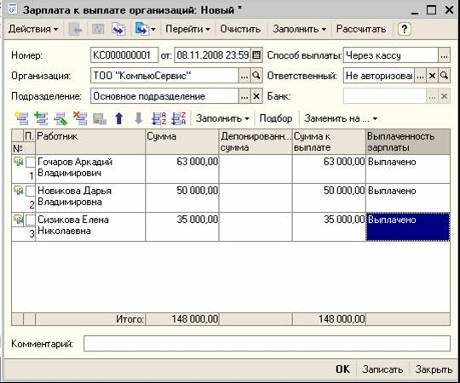Delete the current row with red X icon
460x383 pixels.
pos(80,118)
